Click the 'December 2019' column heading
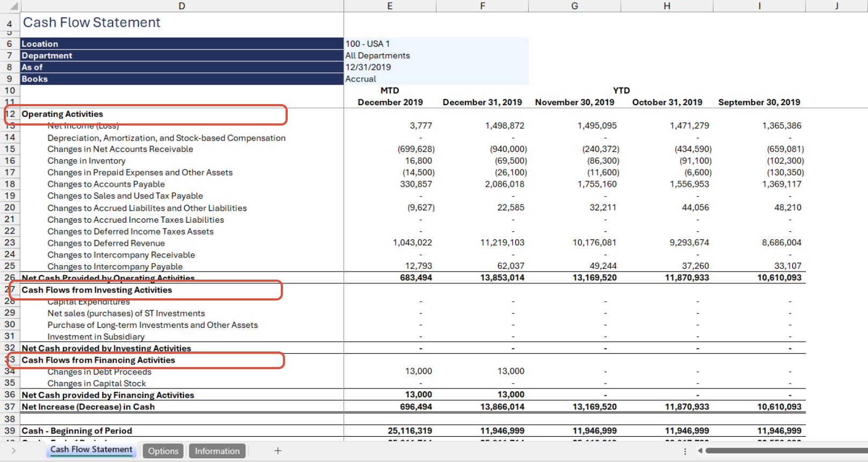 pos(390,102)
